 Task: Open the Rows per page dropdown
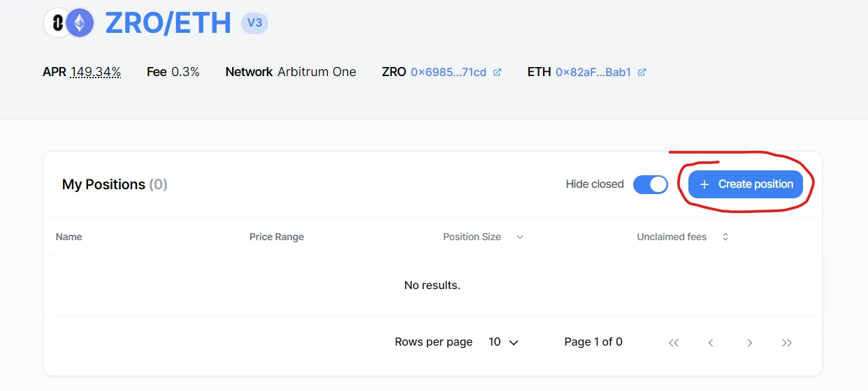pos(503,342)
